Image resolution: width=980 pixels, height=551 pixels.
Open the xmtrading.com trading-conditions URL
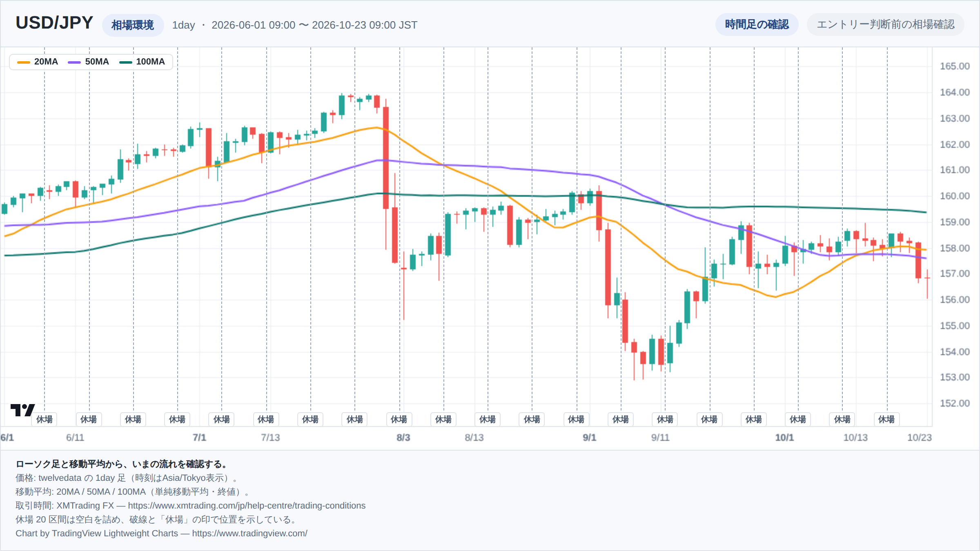pos(247,506)
